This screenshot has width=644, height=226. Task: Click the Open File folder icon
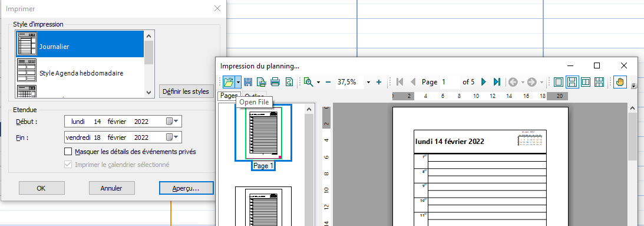tap(229, 82)
